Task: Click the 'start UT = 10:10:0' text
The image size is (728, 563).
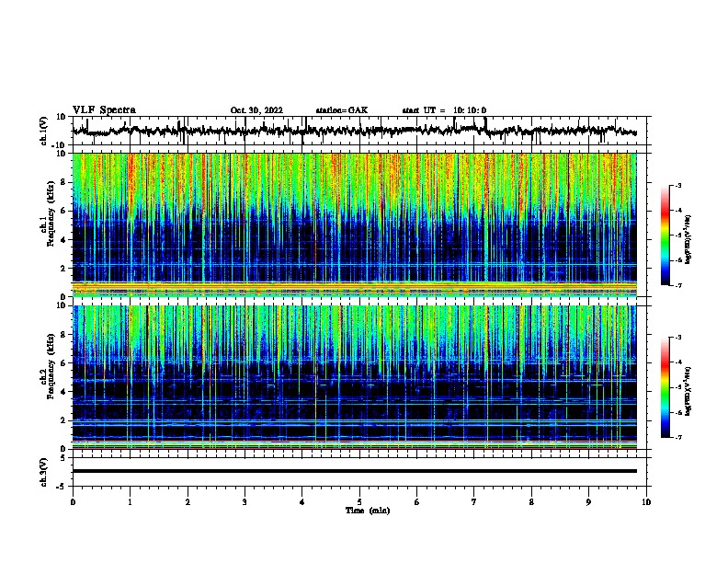Action: click(444, 110)
